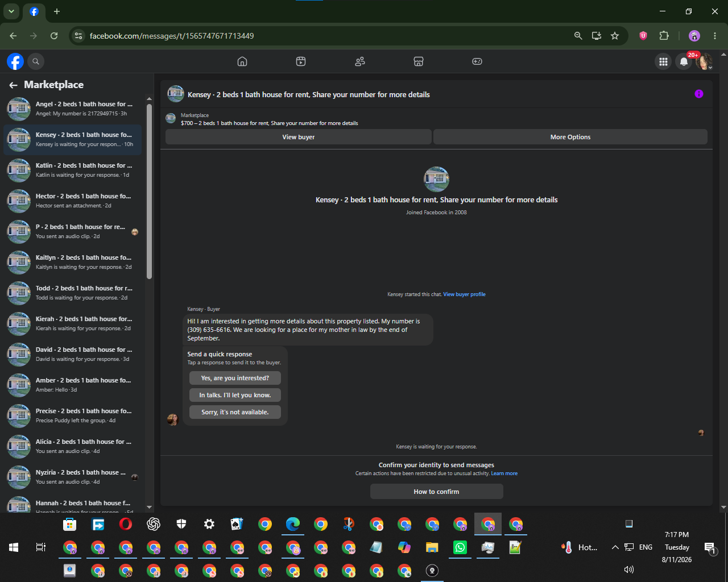Show hidden system tray icons

pyautogui.click(x=615, y=547)
